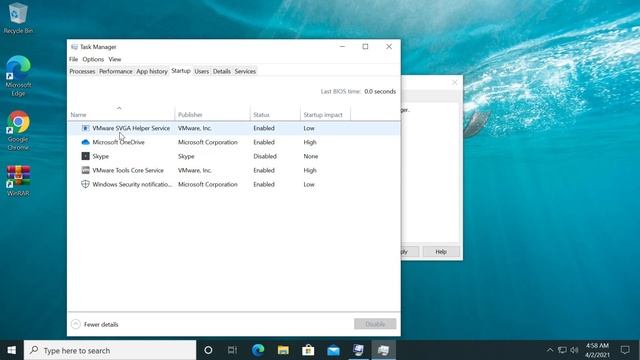This screenshot has height=360, width=640.
Task: Click the Task Manager title bar icon
Action: (x=74, y=47)
